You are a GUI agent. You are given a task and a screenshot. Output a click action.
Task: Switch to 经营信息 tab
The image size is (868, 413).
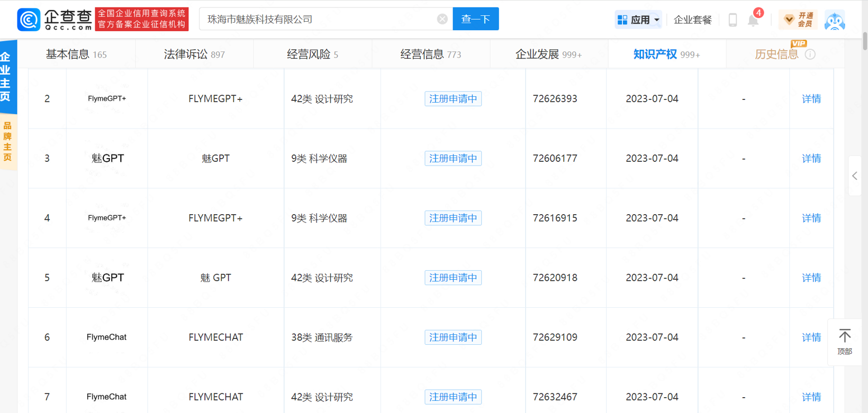[x=431, y=54]
